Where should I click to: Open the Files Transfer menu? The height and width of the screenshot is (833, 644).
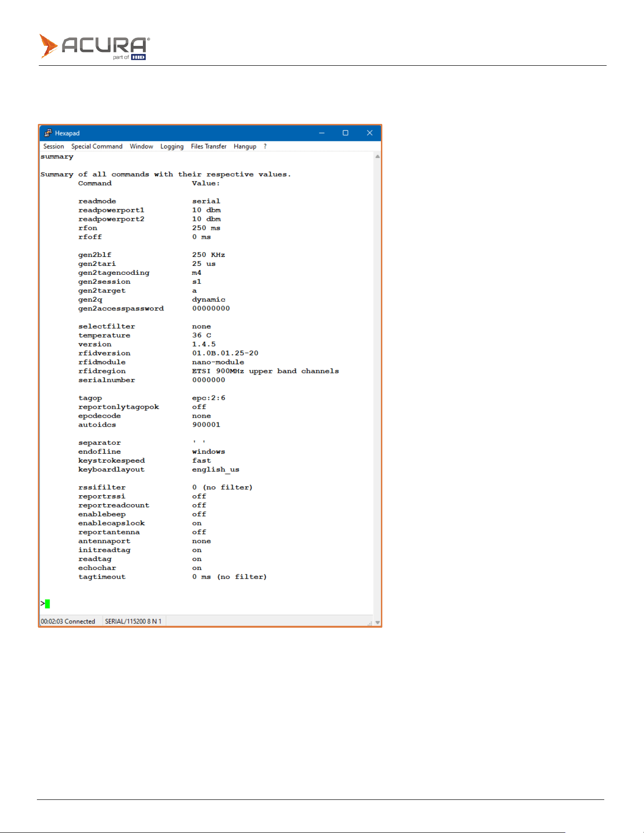tap(209, 147)
